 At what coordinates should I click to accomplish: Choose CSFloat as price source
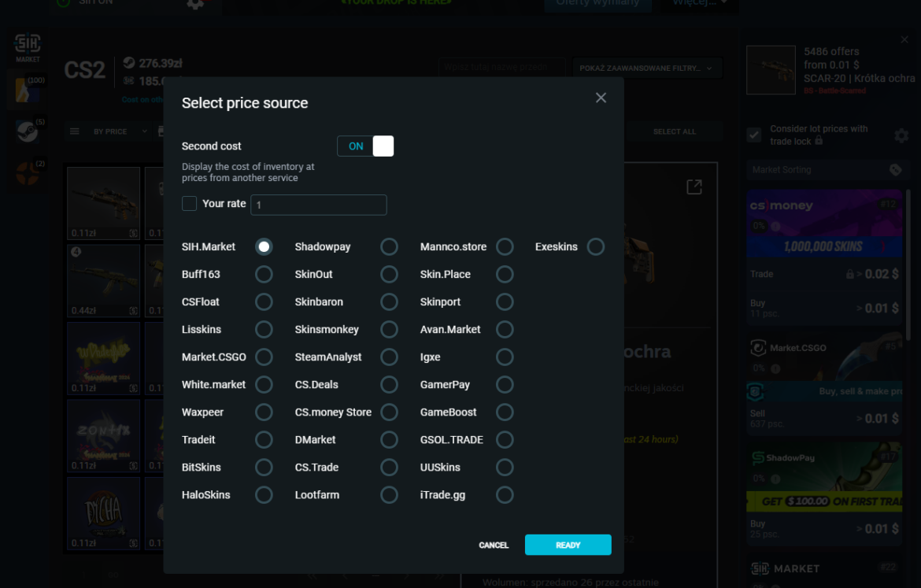coord(264,302)
